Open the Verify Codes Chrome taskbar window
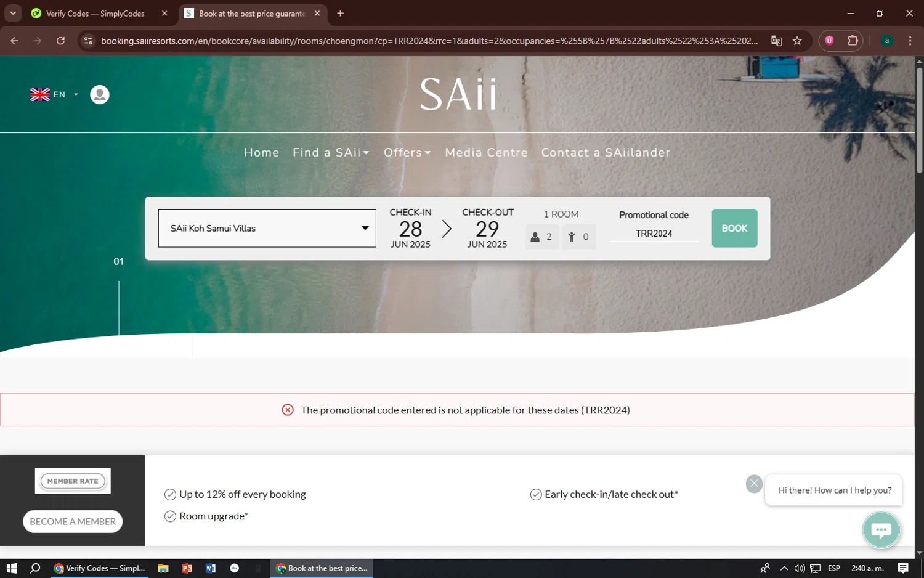924x578 pixels. tap(99, 568)
